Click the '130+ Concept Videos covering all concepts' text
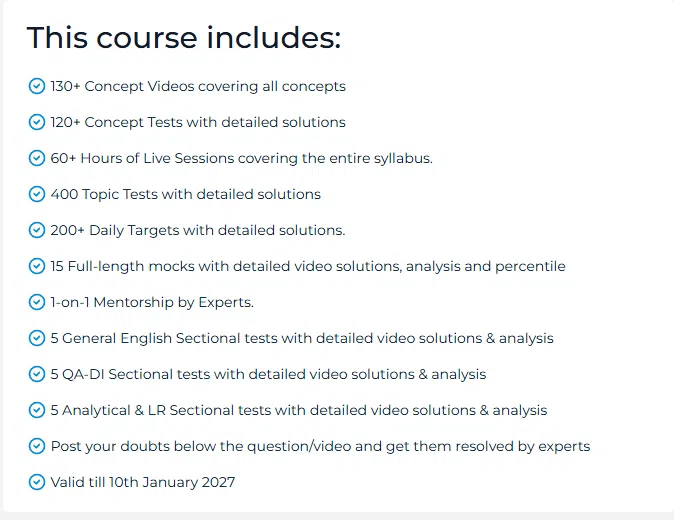 (x=198, y=86)
